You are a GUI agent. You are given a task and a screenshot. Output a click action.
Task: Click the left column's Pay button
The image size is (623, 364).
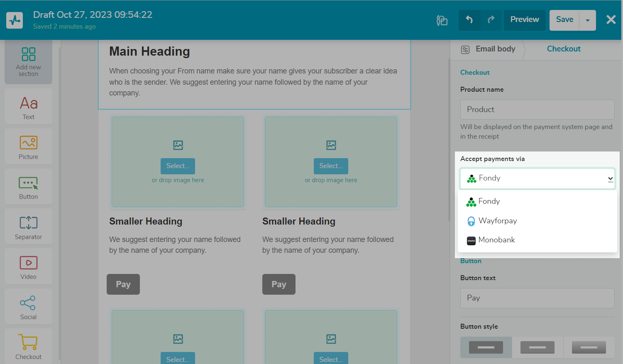click(x=123, y=284)
